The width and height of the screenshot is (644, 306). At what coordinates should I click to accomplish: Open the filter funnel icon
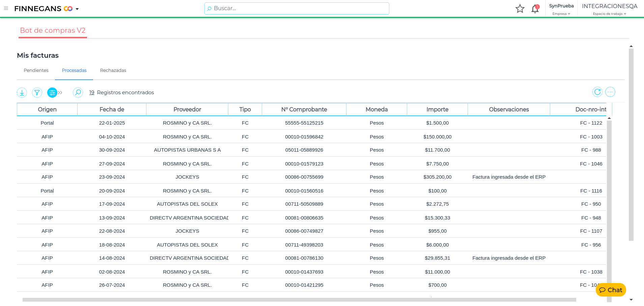[37, 93]
